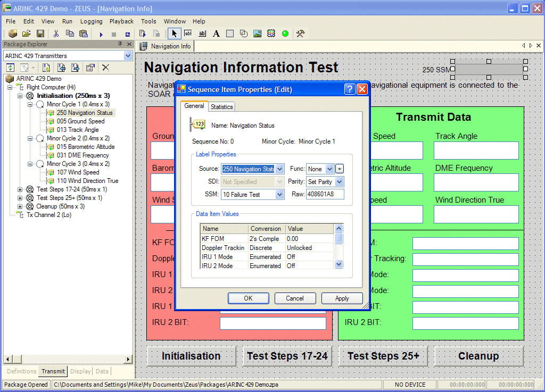This screenshot has height=392, width=545.
Task: Open the ARINC 429 Transmitters dropdown
Action: click(x=128, y=55)
